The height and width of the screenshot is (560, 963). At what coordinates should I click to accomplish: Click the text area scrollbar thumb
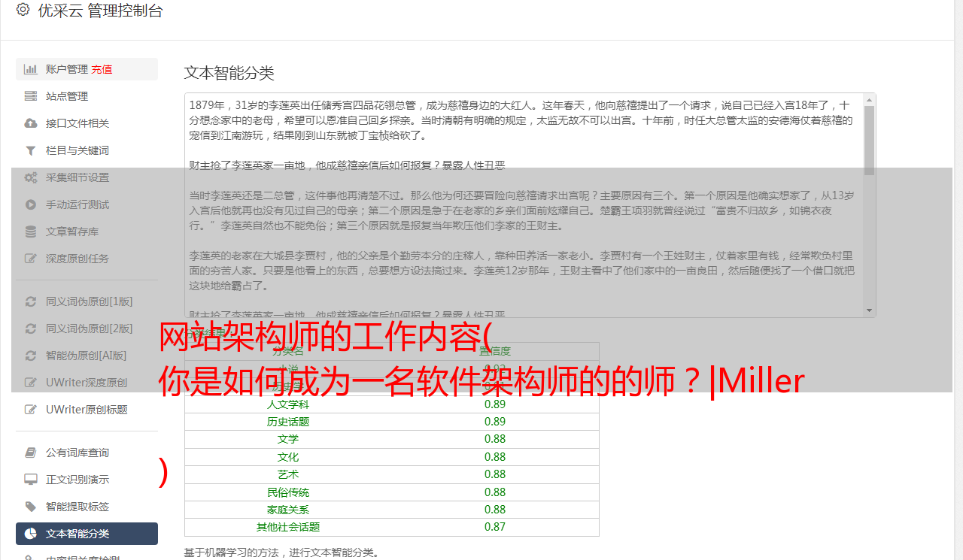click(870, 140)
